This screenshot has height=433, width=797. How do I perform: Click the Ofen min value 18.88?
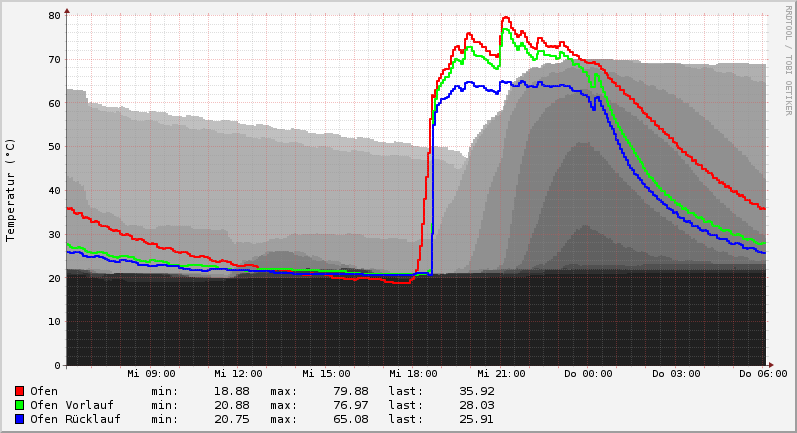pyautogui.click(x=231, y=391)
